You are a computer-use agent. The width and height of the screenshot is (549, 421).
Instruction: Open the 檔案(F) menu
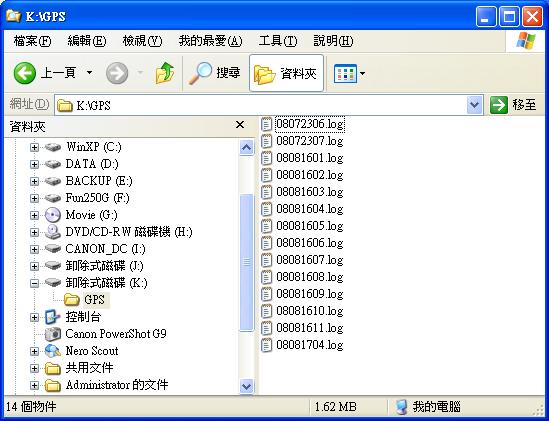click(x=32, y=41)
